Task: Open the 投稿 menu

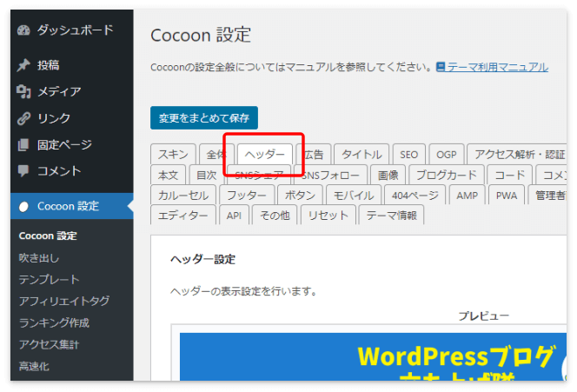Action: coord(72,65)
